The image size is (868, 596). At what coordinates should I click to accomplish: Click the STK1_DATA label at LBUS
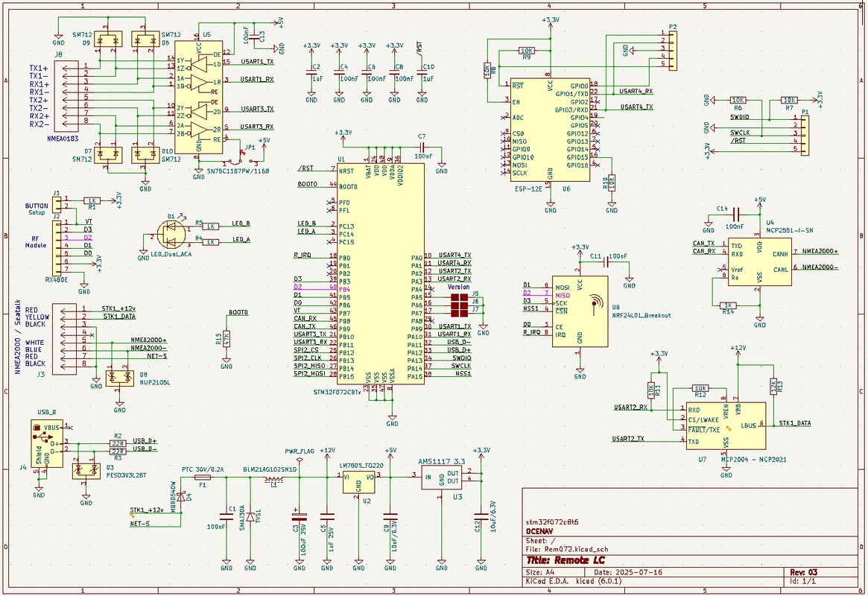click(795, 423)
